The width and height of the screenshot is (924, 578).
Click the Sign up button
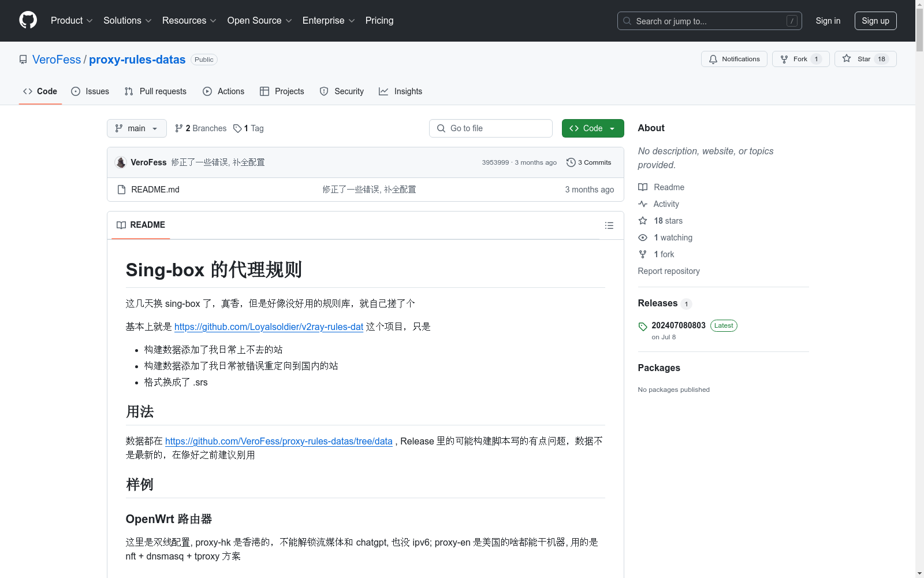[x=875, y=21]
